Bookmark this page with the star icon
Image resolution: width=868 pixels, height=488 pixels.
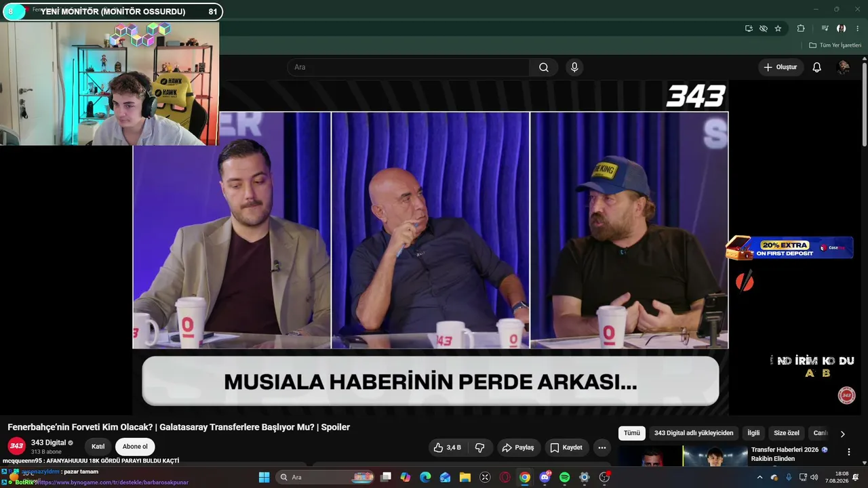(x=778, y=28)
